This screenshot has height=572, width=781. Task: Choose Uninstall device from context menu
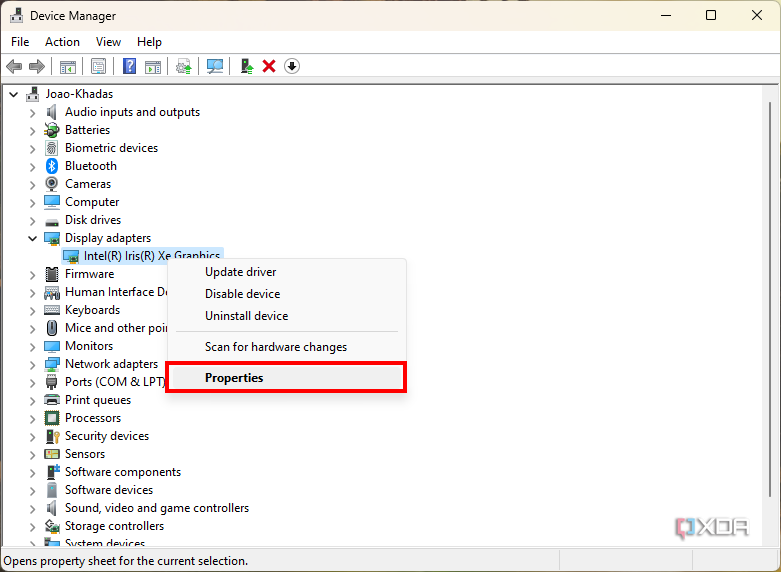[286, 316]
